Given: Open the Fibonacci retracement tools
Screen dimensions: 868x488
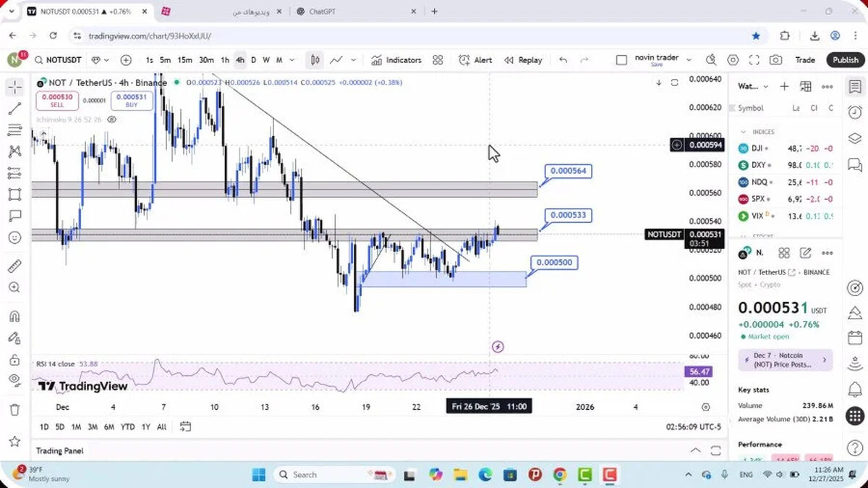Looking at the screenshot, I should click(14, 130).
